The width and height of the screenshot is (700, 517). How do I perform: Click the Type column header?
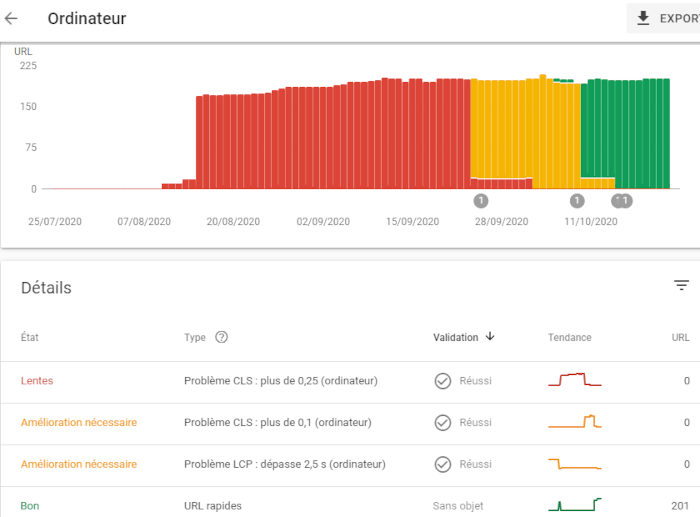195,337
